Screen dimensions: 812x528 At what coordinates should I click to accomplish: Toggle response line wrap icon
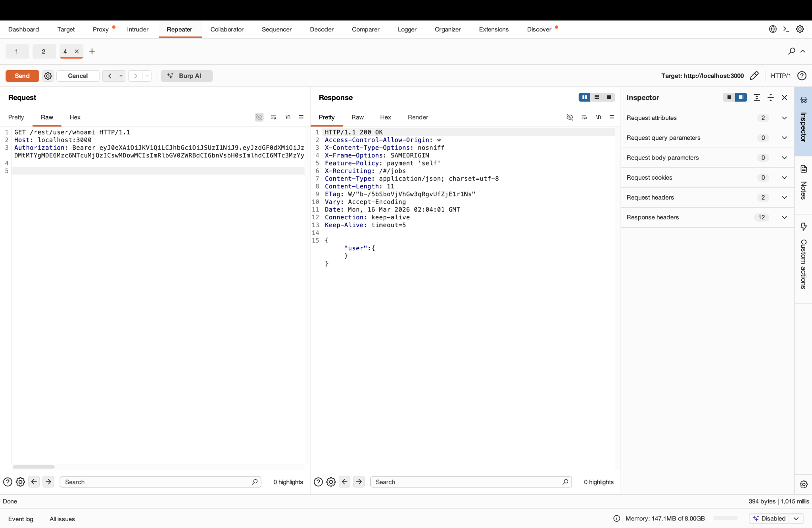584,117
